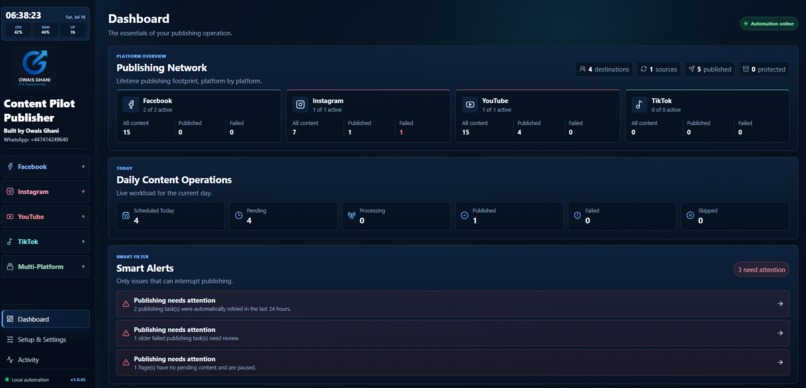Expand the TikTok sidebar dot indicator
The width and height of the screenshot is (806, 388).
click(x=83, y=242)
